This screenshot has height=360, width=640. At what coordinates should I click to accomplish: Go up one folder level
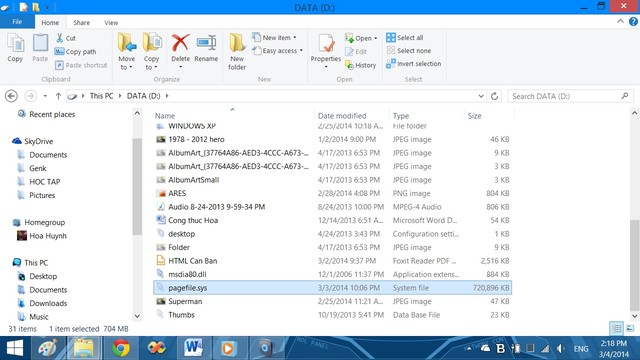(58, 96)
